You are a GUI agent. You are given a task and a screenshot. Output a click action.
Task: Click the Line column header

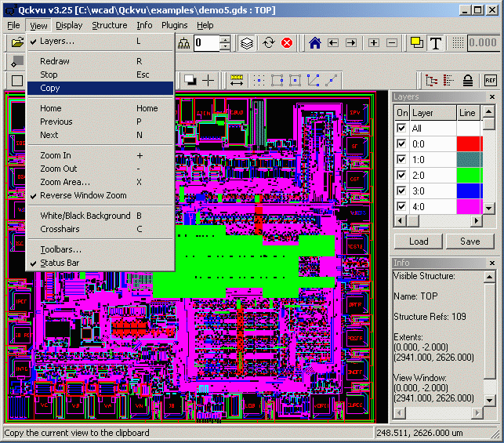[x=468, y=113]
